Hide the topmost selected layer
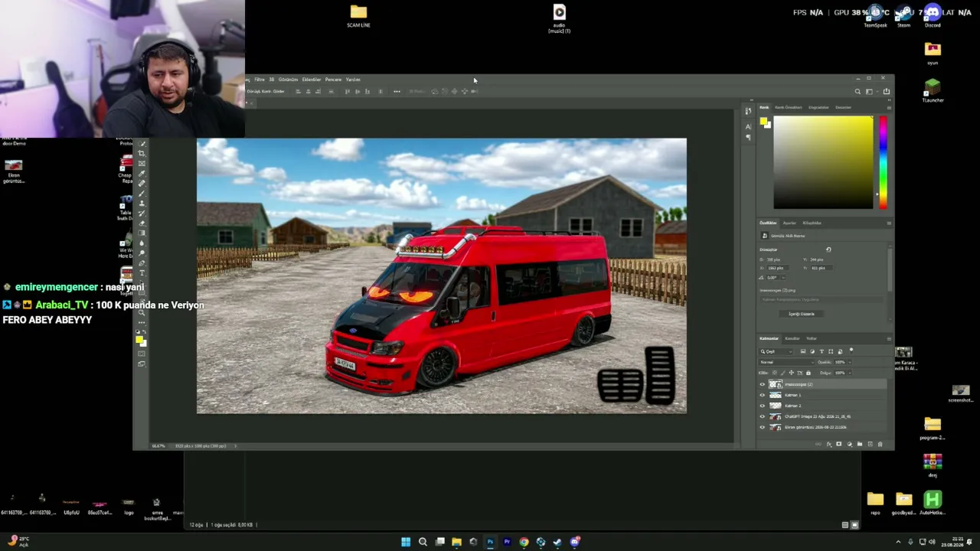The image size is (980, 551). (x=763, y=384)
